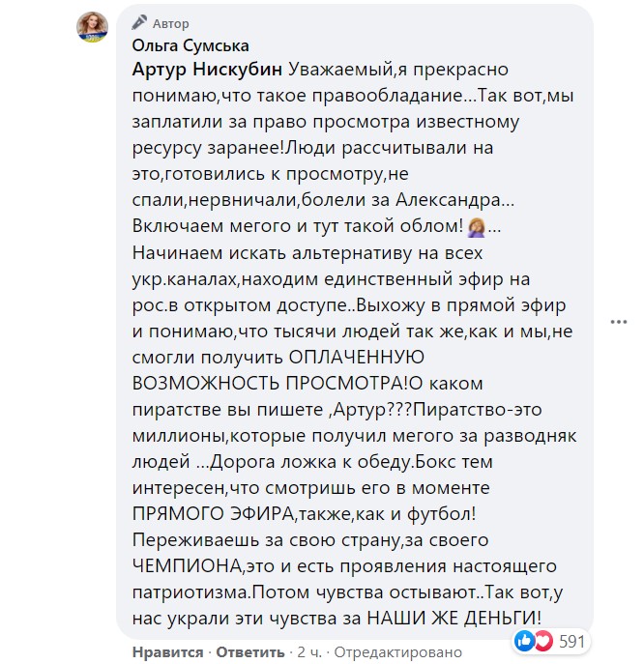The height and width of the screenshot is (664, 644).
Task: Open Ольга Сумська's profile name link
Action: coord(190,45)
